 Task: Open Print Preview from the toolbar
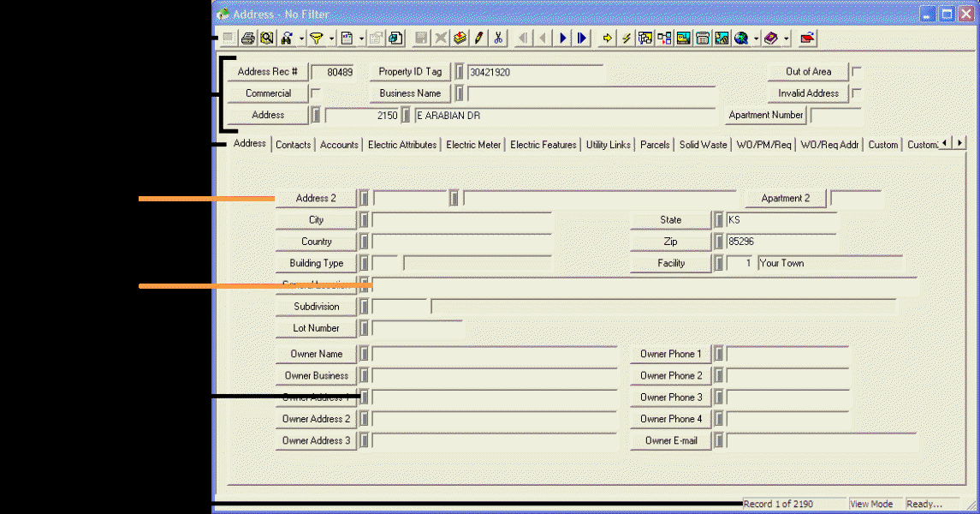click(x=267, y=39)
